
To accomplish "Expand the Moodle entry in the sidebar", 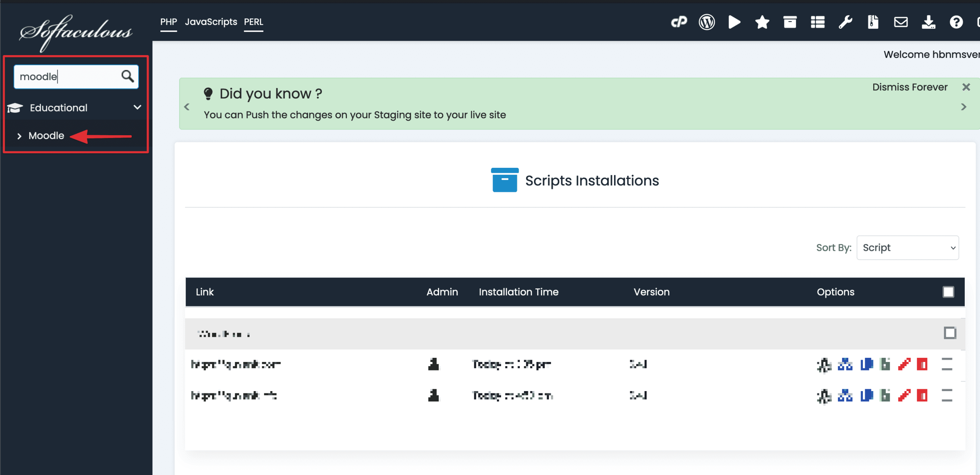I will [x=46, y=135].
